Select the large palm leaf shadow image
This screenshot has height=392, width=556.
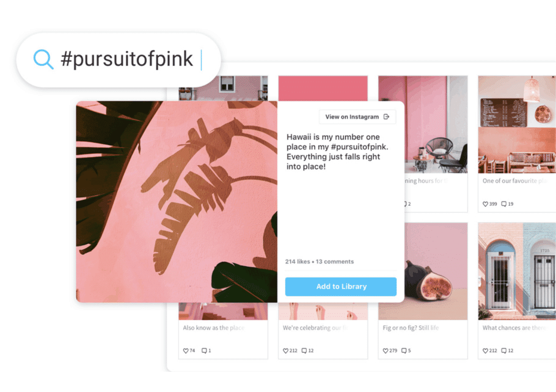[x=177, y=202]
